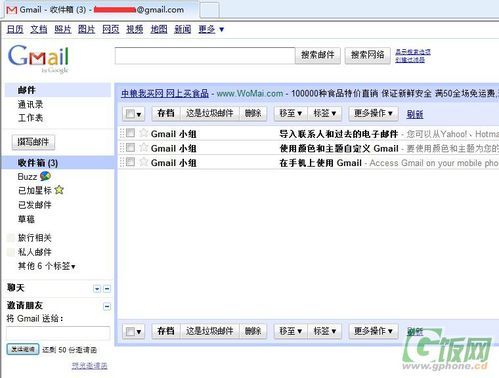
Task: Click 删除 in the top toolbar
Action: pos(253,113)
